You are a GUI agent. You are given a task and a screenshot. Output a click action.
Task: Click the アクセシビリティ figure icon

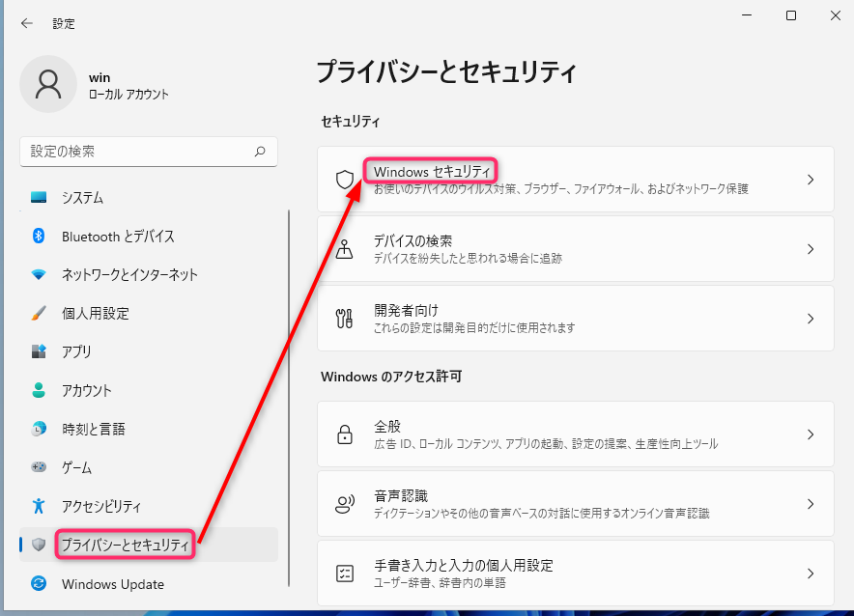[x=39, y=506]
